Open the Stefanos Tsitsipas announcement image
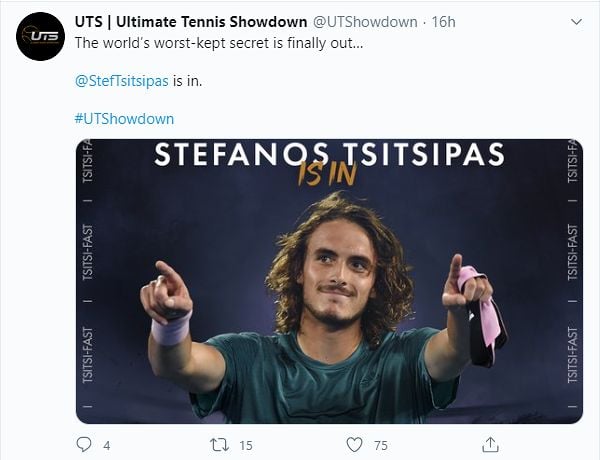 [329, 300]
